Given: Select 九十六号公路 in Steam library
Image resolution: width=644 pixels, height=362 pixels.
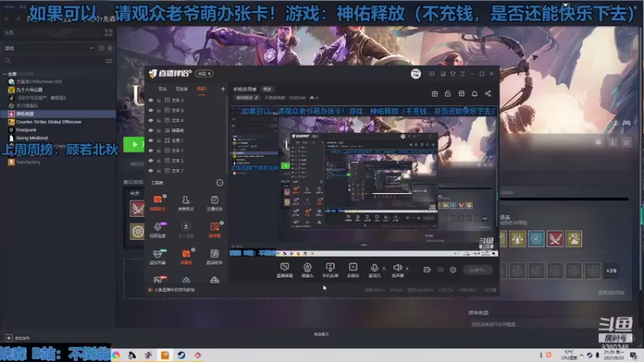Looking at the screenshot, I should click(29, 90).
